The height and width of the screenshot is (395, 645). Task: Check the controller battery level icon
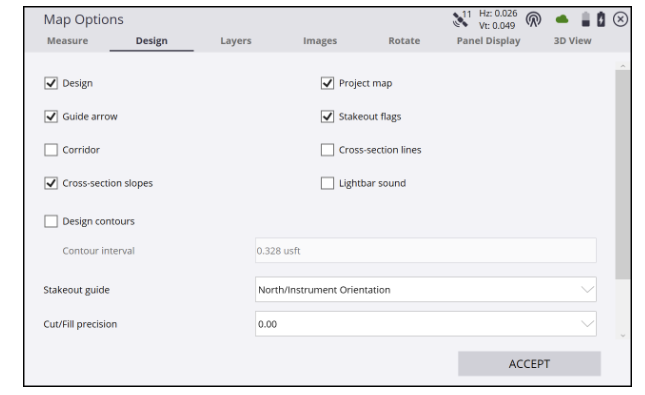click(585, 19)
